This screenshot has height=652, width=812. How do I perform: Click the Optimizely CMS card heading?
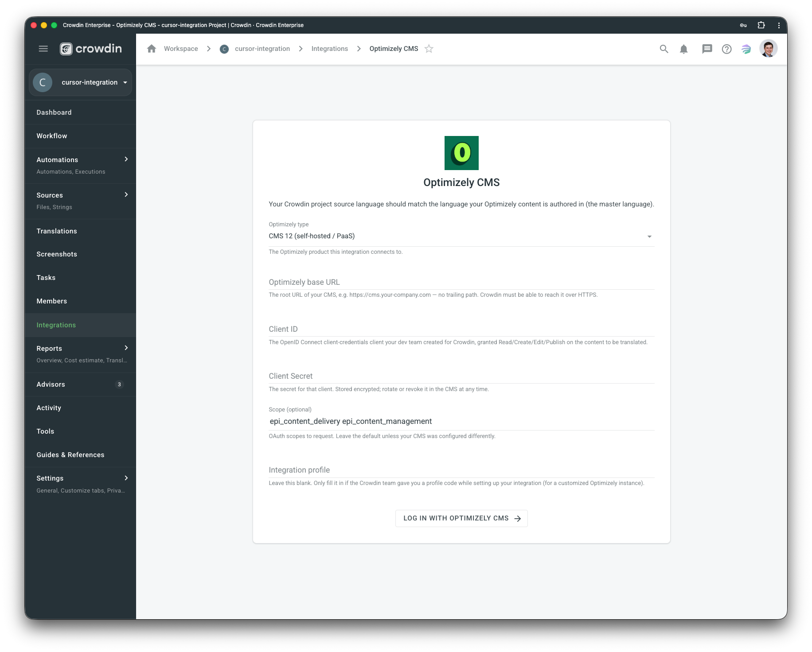(x=461, y=182)
